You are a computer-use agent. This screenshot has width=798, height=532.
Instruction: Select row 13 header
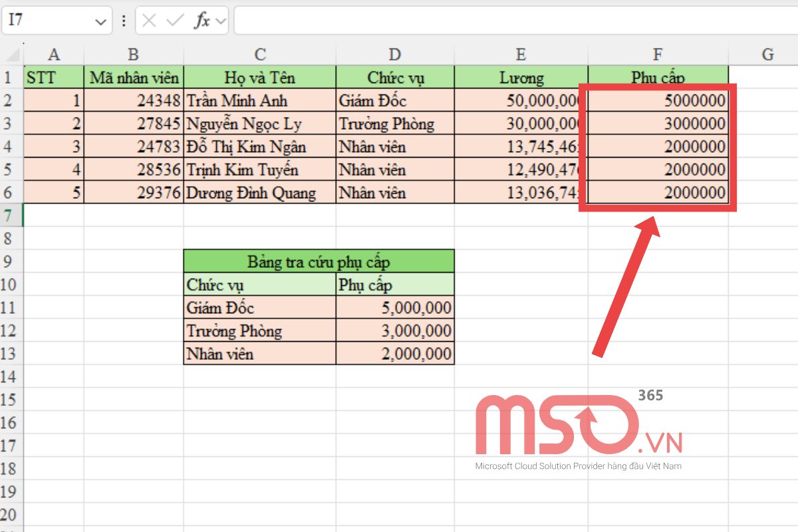[11, 353]
